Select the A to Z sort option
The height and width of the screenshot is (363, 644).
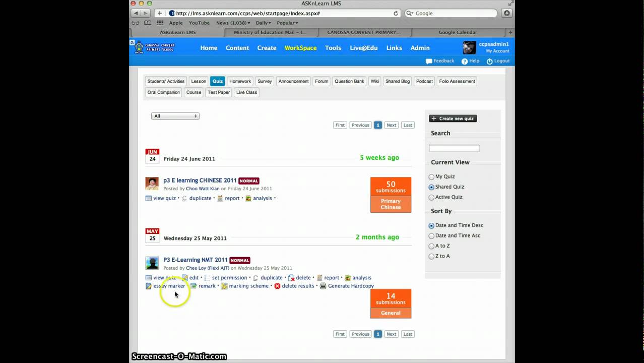431,246
